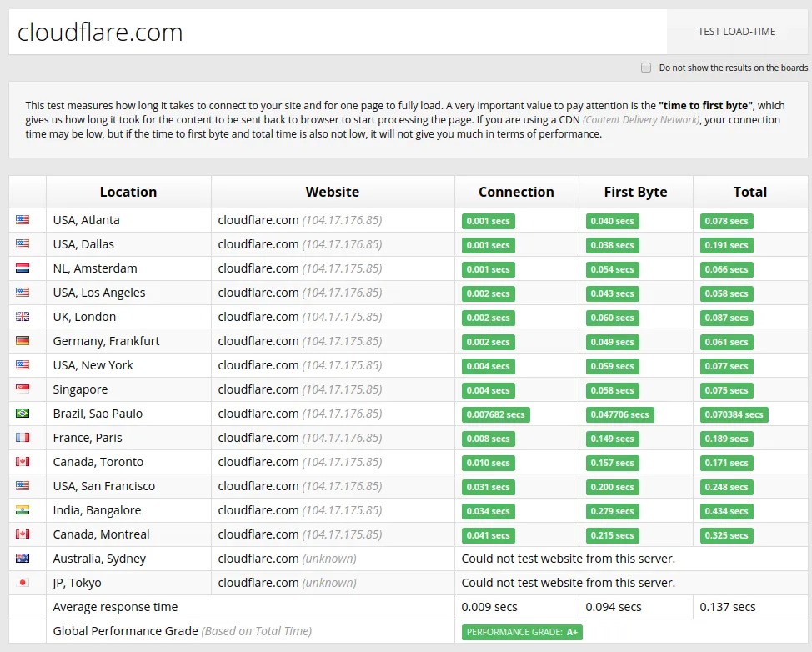Click the 0.031 secs connection badge for San Francisco
Image resolution: width=812 pixels, height=652 pixels.
[x=489, y=487]
